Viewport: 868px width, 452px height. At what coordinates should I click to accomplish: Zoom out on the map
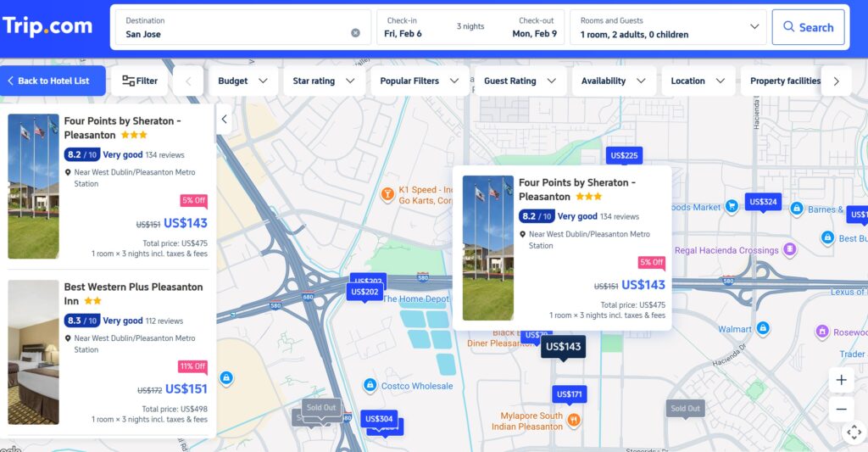pos(841,409)
